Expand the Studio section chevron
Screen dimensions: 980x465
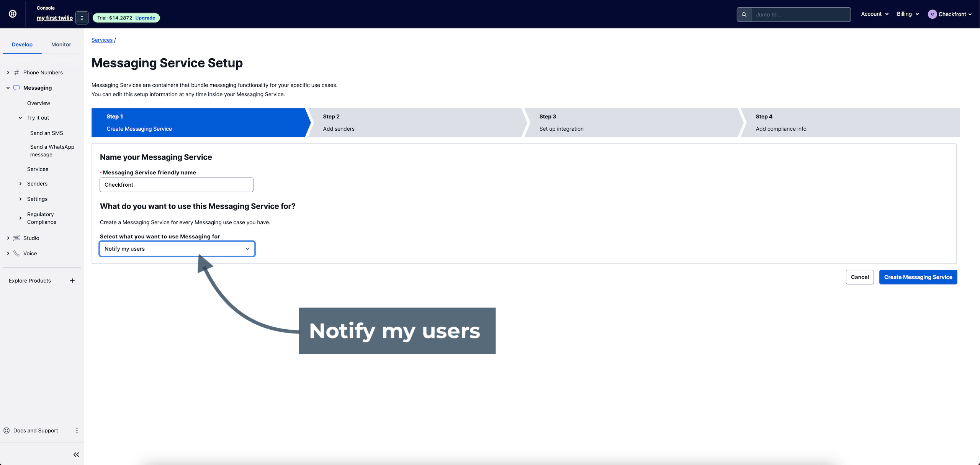pyautogui.click(x=8, y=238)
